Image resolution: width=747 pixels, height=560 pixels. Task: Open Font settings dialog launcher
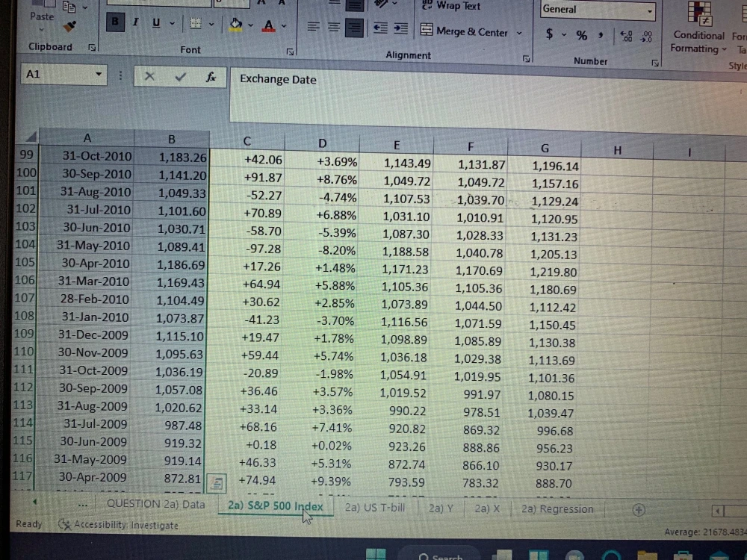290,52
